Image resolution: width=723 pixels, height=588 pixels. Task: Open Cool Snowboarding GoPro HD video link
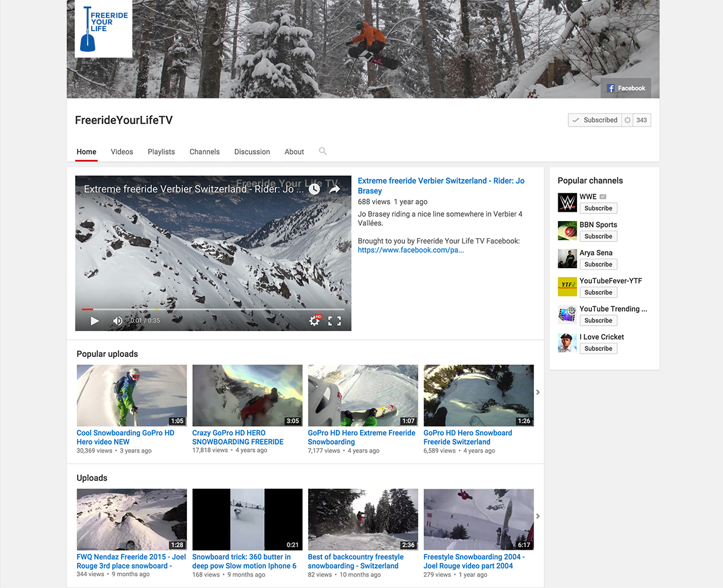tap(125, 437)
